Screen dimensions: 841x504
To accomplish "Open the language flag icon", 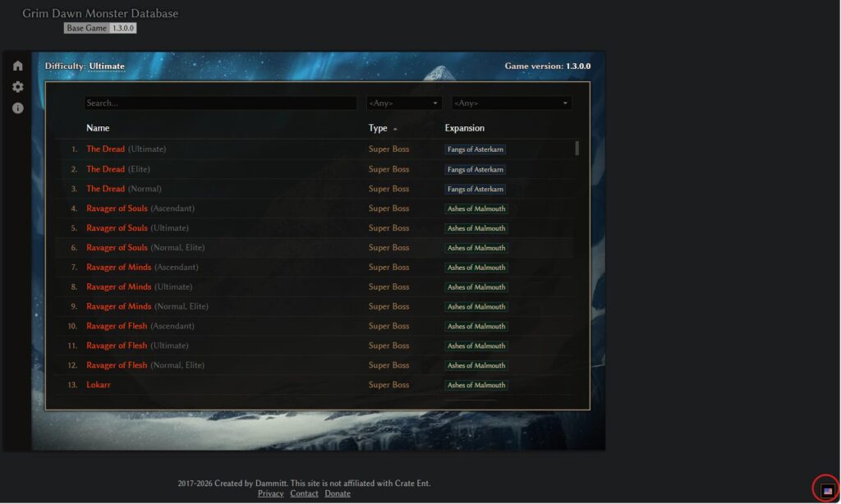I will [828, 491].
